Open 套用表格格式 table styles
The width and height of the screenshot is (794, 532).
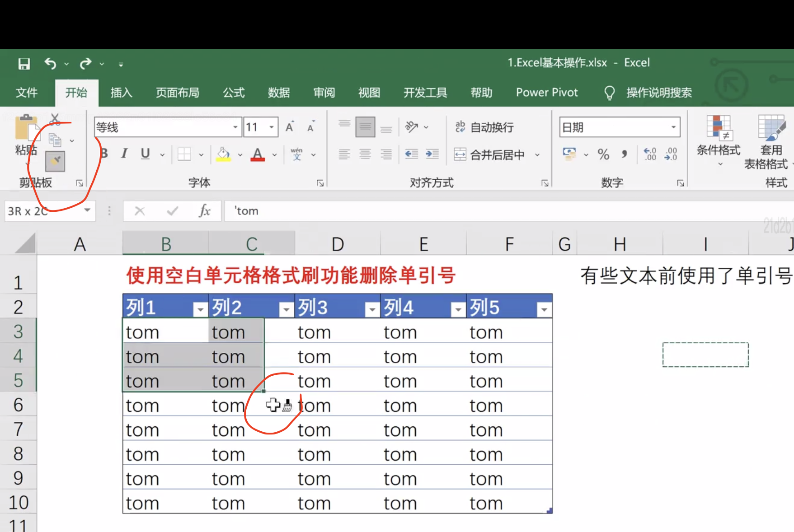coord(768,143)
